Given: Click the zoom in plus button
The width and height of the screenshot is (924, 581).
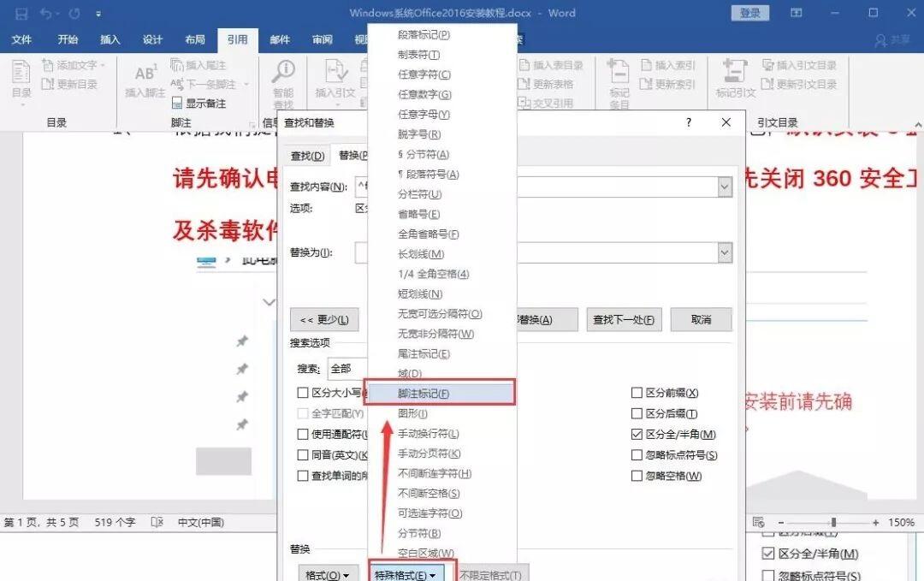Looking at the screenshot, I should coord(876,522).
